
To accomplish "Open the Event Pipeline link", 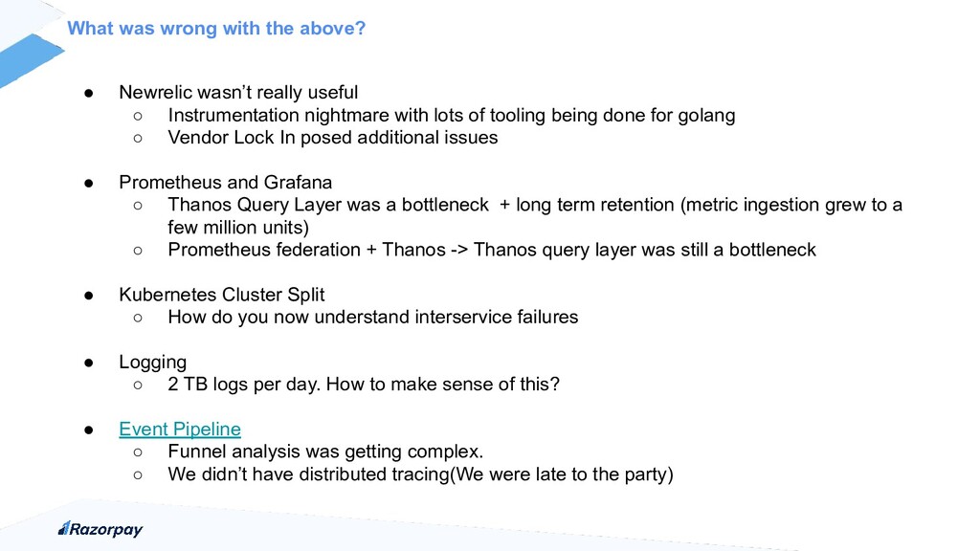I will pyautogui.click(x=180, y=430).
